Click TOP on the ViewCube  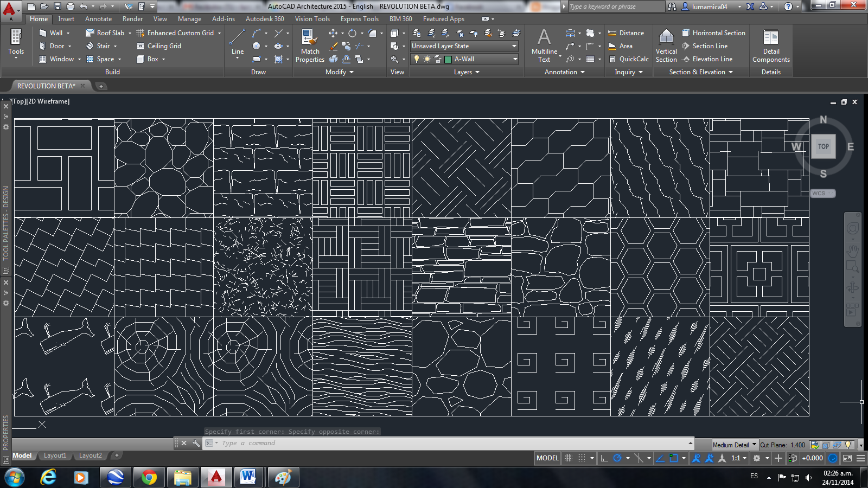[824, 146]
